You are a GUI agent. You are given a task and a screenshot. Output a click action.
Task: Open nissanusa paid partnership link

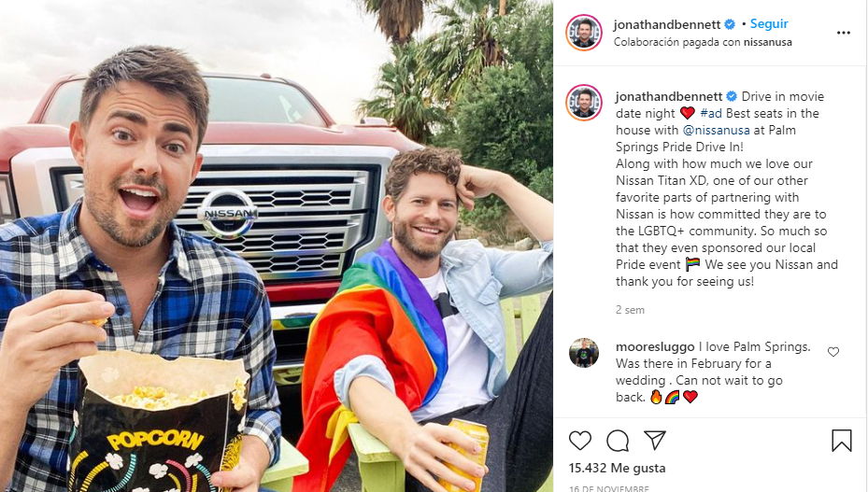pos(767,42)
